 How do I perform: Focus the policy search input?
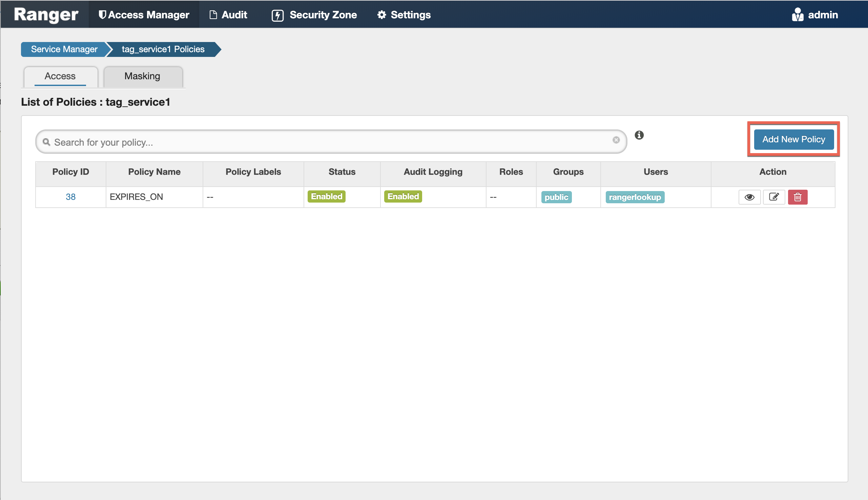pos(330,142)
